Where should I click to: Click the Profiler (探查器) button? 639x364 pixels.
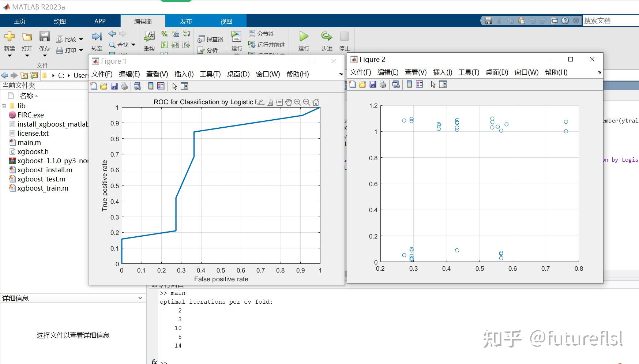[x=210, y=39]
